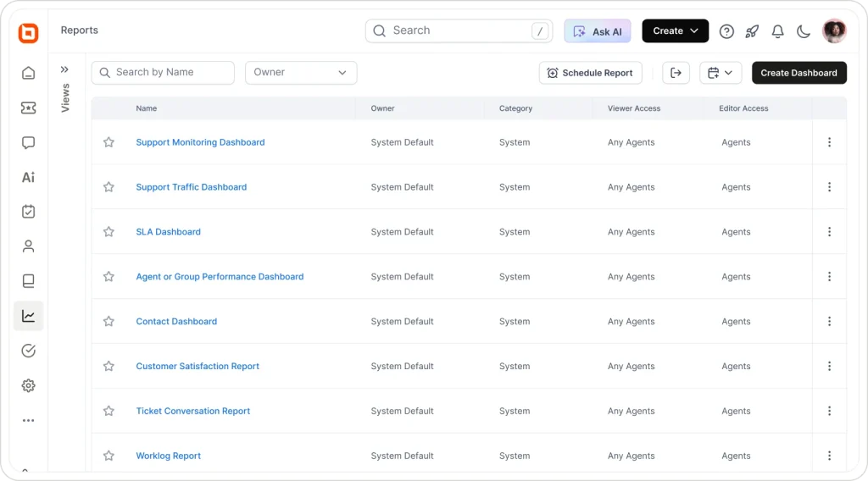868x481 pixels.
Task: Star the Contact Dashboard
Action: [109, 321]
